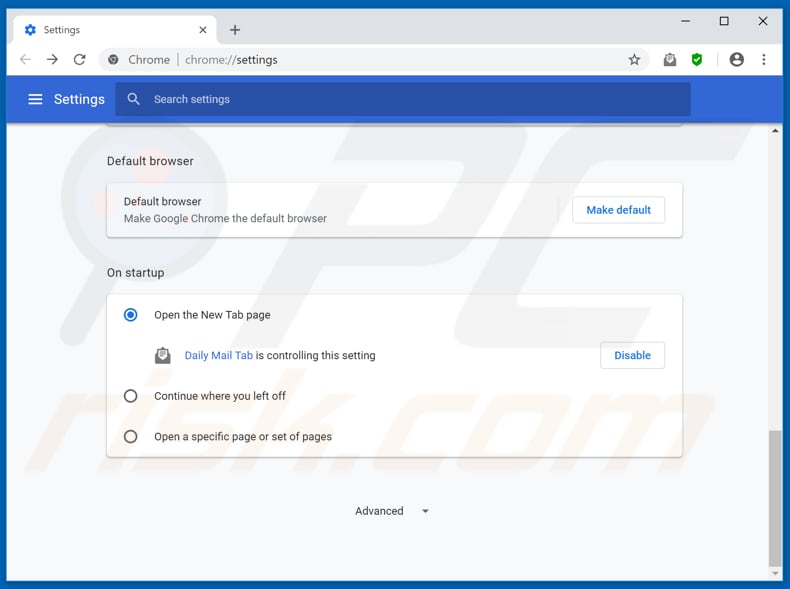Screen dimensions: 790x589
Task: Click the Make Google Chrome the default browser text
Action: (x=225, y=218)
